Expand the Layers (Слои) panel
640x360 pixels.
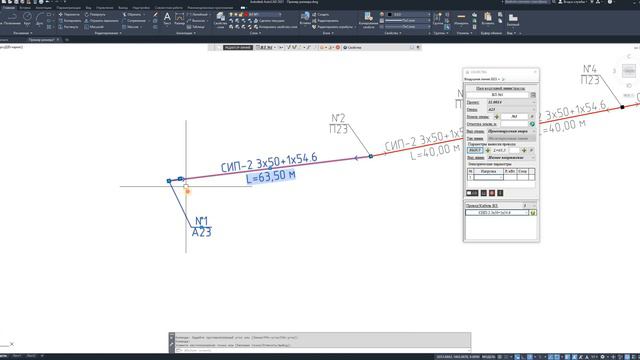click(x=255, y=33)
